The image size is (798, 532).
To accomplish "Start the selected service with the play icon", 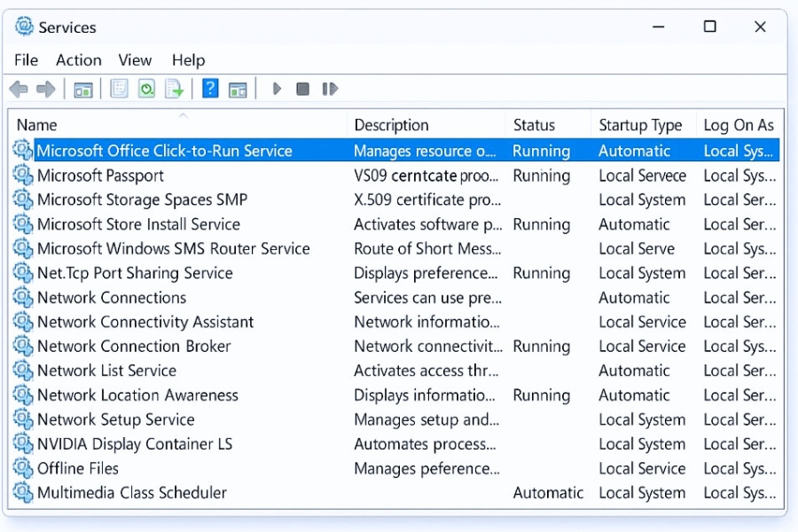I will click(277, 89).
